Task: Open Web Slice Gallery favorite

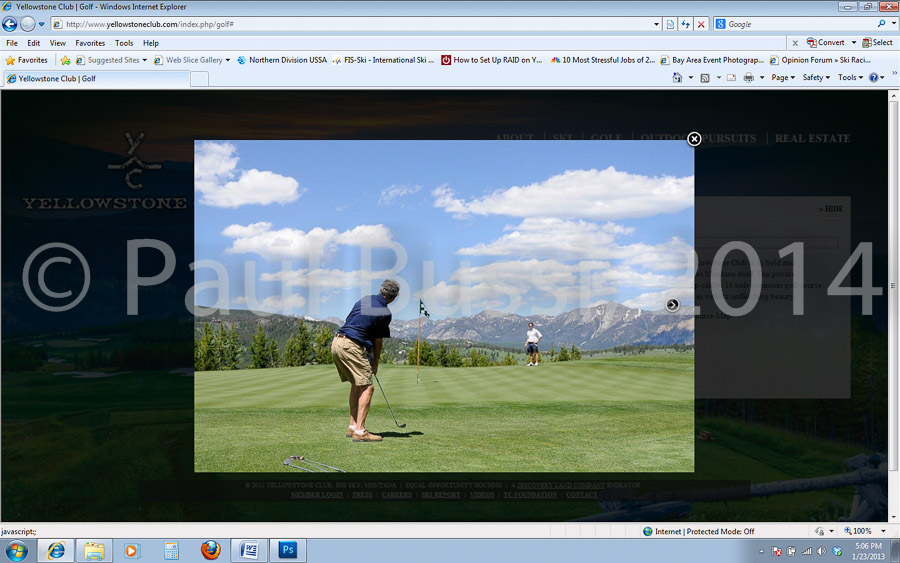Action: click(x=192, y=60)
